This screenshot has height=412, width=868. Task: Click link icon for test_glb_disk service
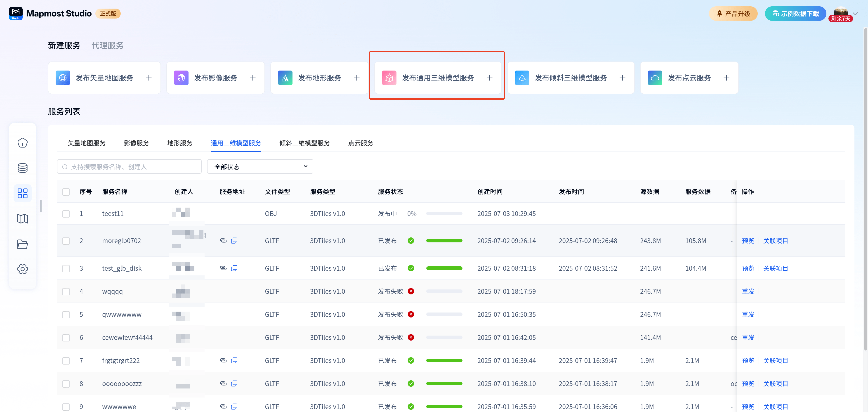coord(223,268)
